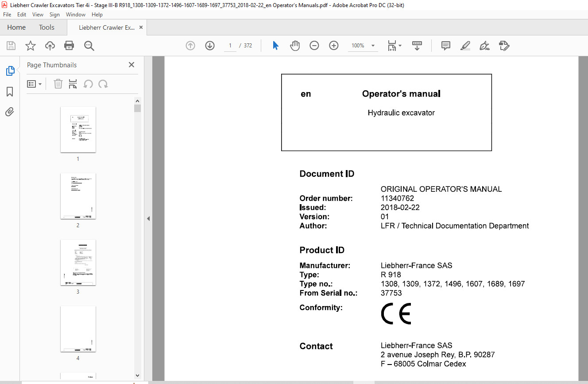Click the 'Product ID' heading
Image resolution: width=588 pixels, height=384 pixels.
pos(322,250)
